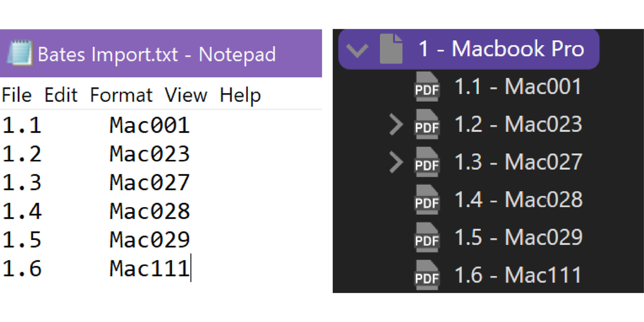
Task: Click the PDF icon for 1.3 - Mac027
Action: click(427, 162)
